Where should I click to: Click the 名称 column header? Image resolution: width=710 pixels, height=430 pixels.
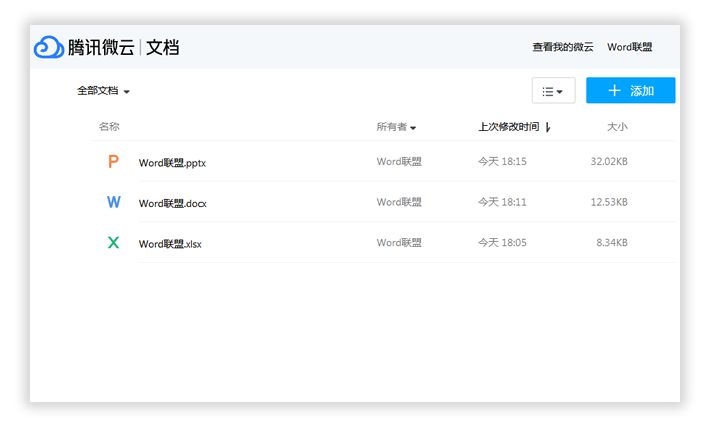click(109, 127)
